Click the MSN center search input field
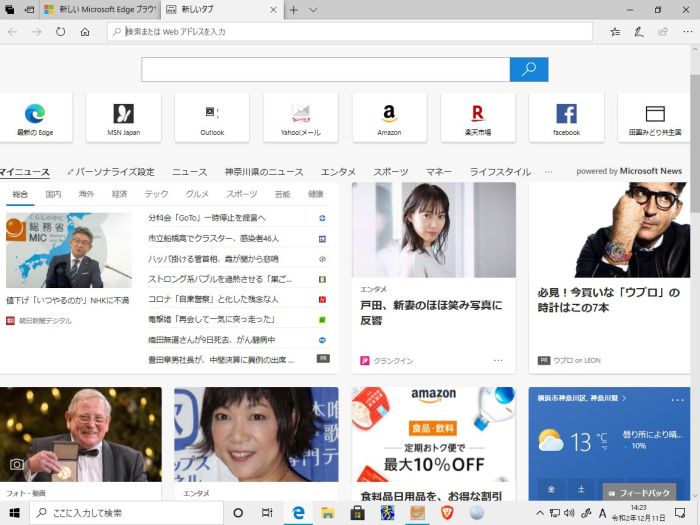Screen dimensions: 700x525 (x=325, y=69)
